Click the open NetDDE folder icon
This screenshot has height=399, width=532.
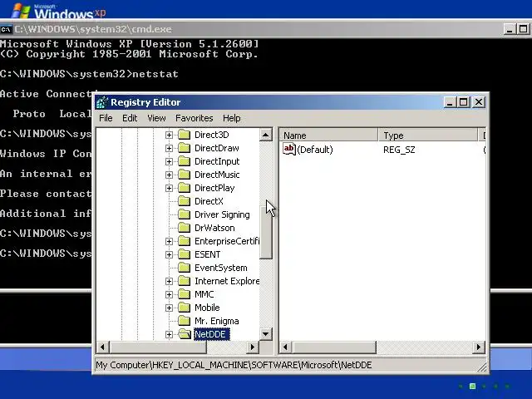pos(185,334)
